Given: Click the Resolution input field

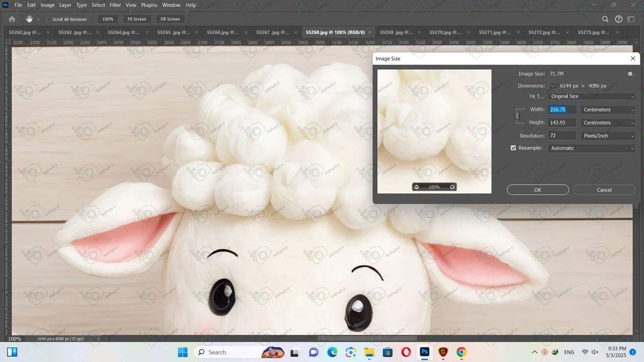Looking at the screenshot, I should click(562, 136).
